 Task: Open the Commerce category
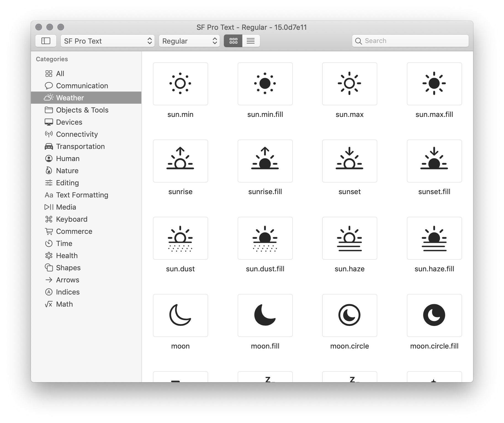click(x=86, y=231)
